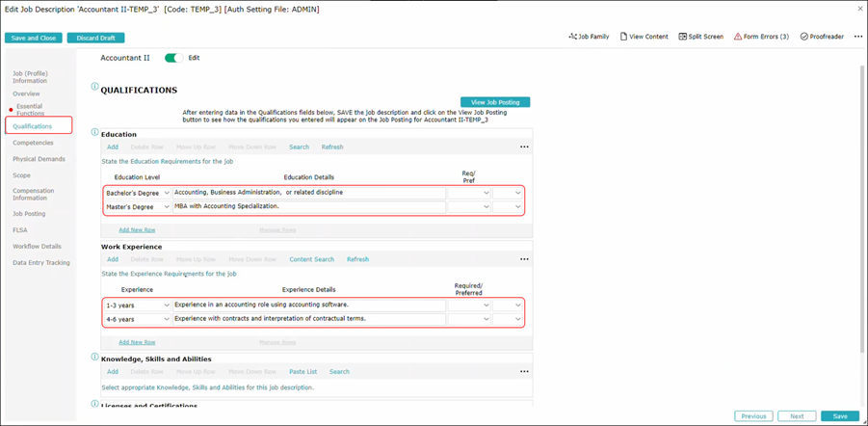
Task: Click the Discard Draft button
Action: coord(95,38)
